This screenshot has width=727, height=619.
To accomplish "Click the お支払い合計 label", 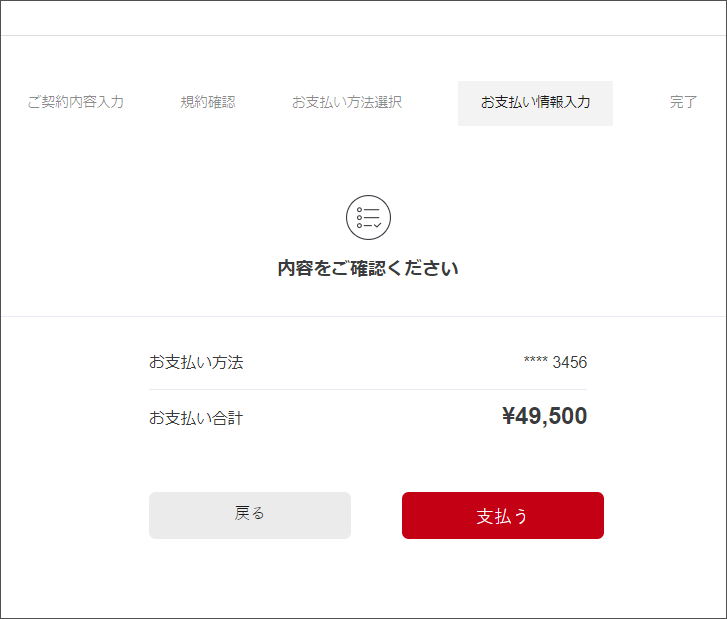I will (x=196, y=418).
